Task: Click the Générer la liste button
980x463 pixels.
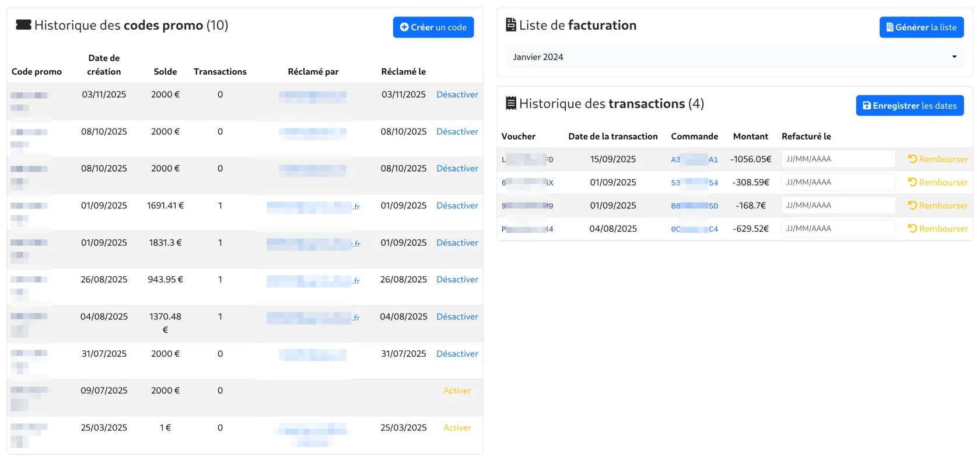Action: (921, 27)
